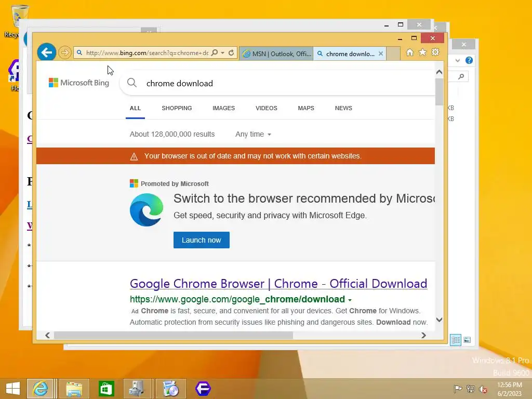
Task: Open the NEWS results tab
Action: (x=343, y=108)
